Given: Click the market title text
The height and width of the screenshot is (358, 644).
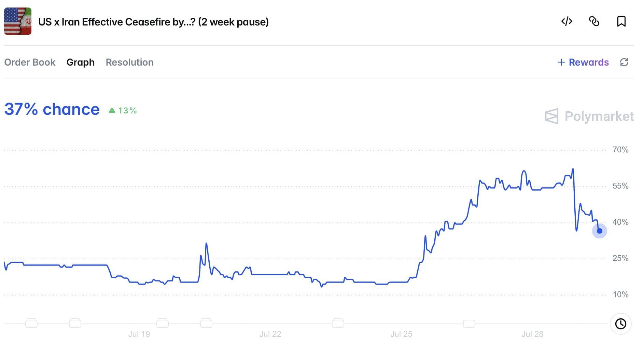Looking at the screenshot, I should click(x=153, y=22).
